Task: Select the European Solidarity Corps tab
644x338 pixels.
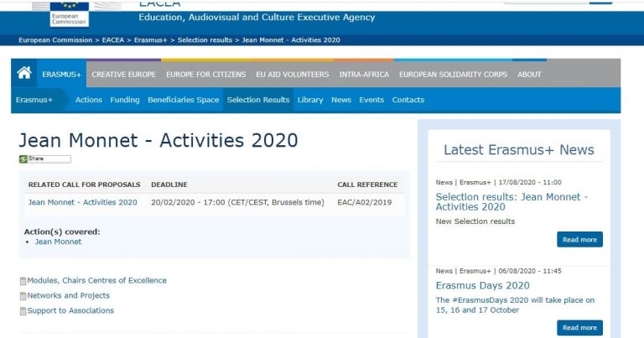Action: 453,75
